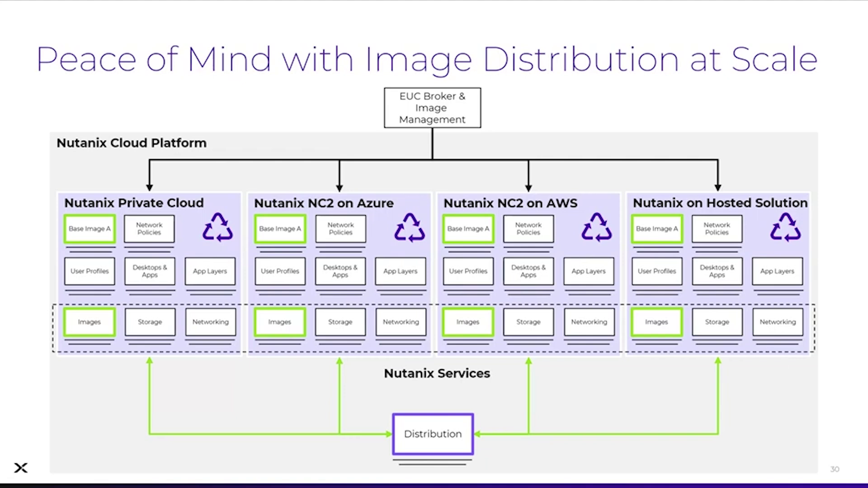868x488 pixels.
Task: Click Storage box in Nutanix Private Cloud
Action: 150,322
